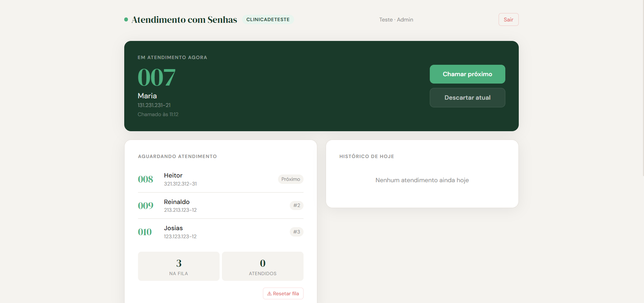This screenshot has height=303, width=644.
Task: Click the warning icon in Resetar fila
Action: 269,294
